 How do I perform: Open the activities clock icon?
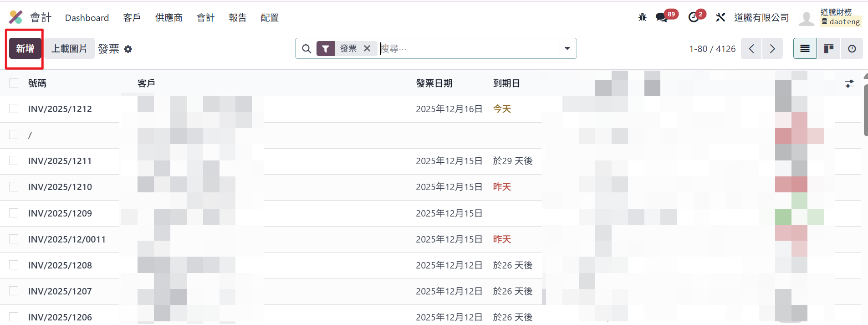tap(694, 17)
